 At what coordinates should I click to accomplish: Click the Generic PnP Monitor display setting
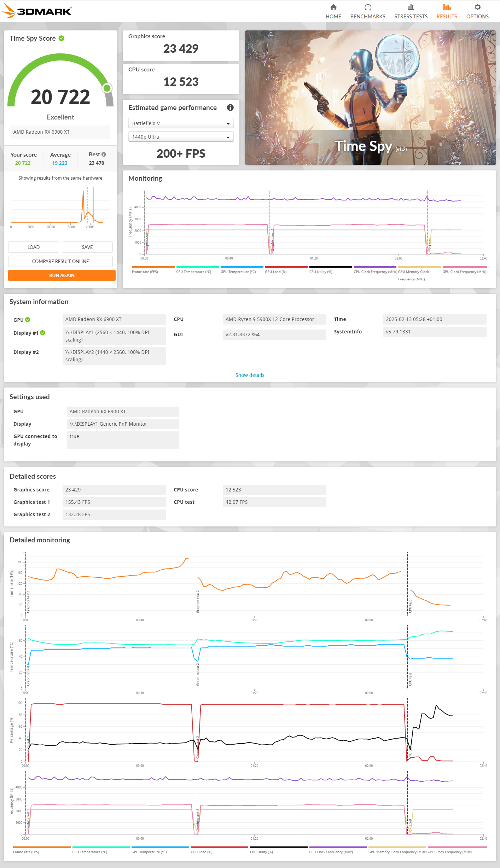(x=123, y=424)
